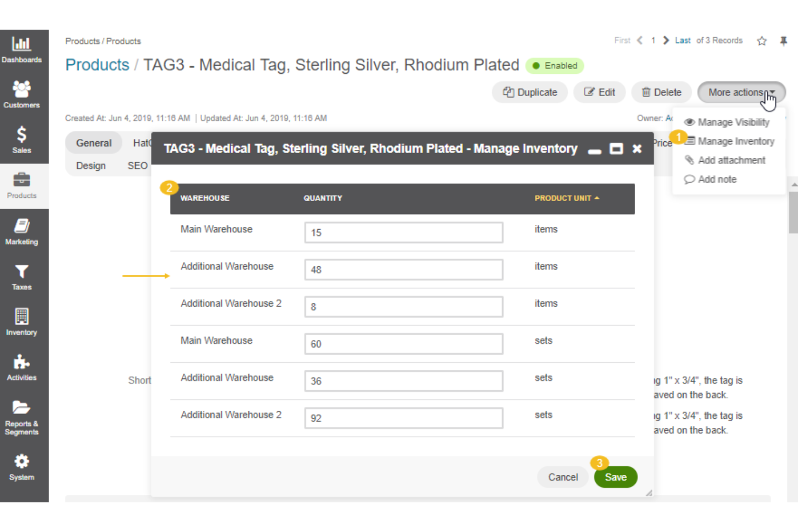Open the Taxes funnel icon

pos(22,271)
